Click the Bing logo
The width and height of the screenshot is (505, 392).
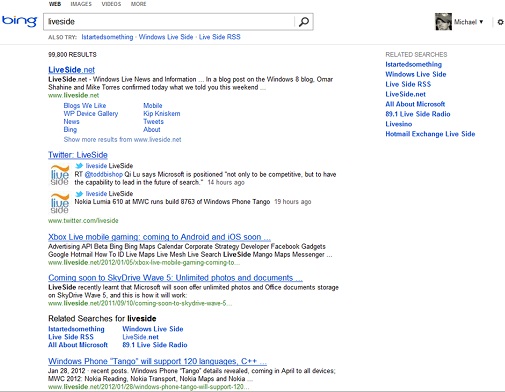click(19, 21)
